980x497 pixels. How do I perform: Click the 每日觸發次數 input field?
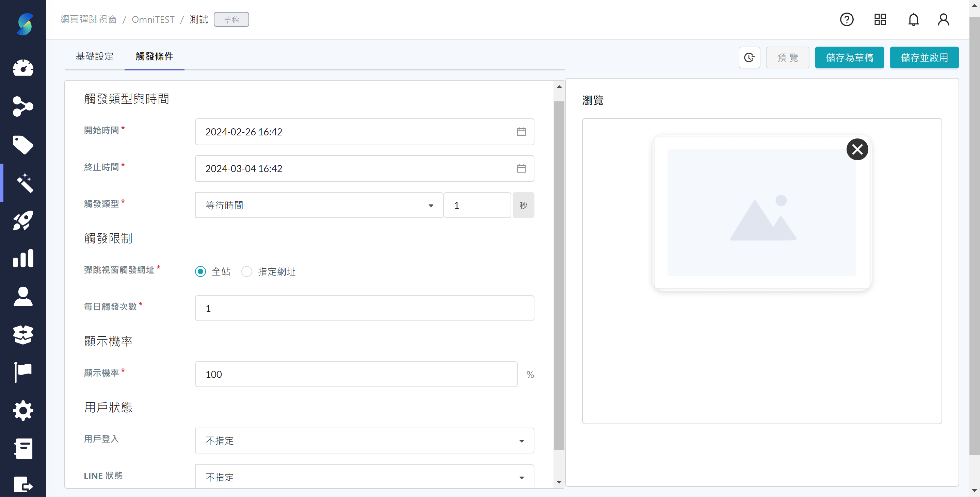(365, 308)
